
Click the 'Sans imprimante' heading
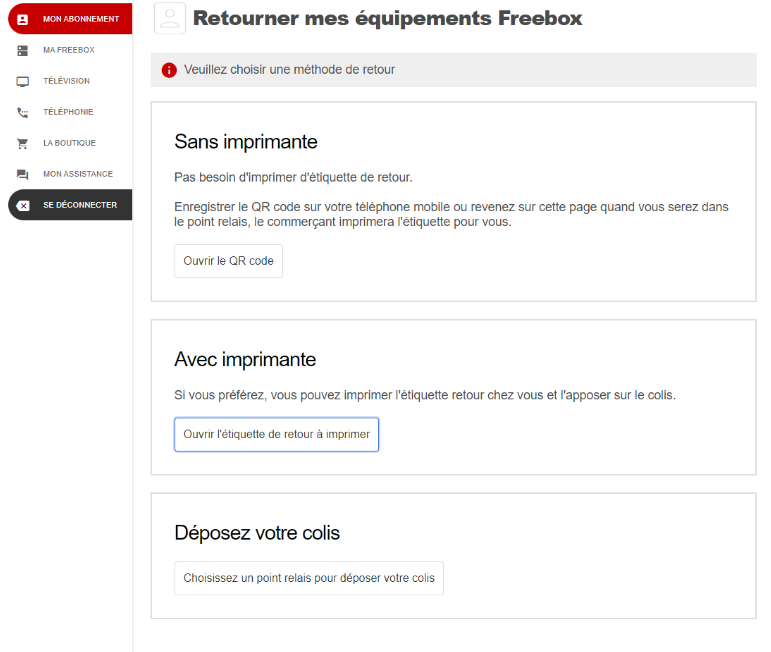(x=246, y=142)
